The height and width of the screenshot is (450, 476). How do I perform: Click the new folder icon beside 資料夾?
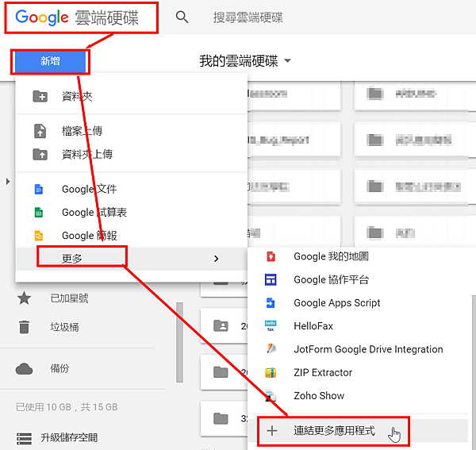[40, 97]
